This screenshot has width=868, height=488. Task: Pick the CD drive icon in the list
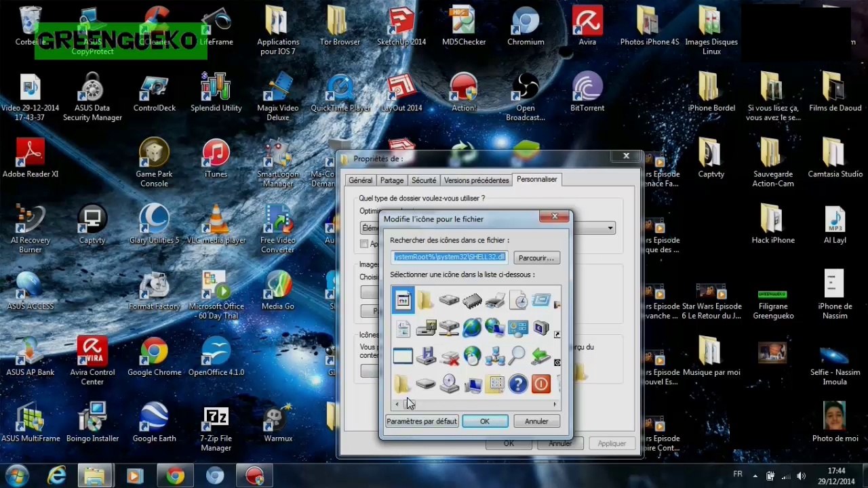(x=449, y=384)
